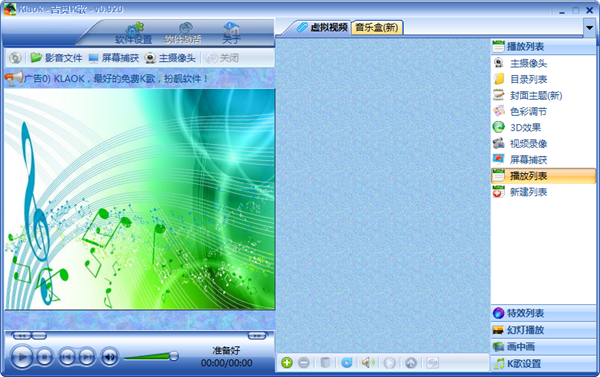
Task: Collapse the 播放列表 panel header
Action: pyautogui.click(x=543, y=47)
